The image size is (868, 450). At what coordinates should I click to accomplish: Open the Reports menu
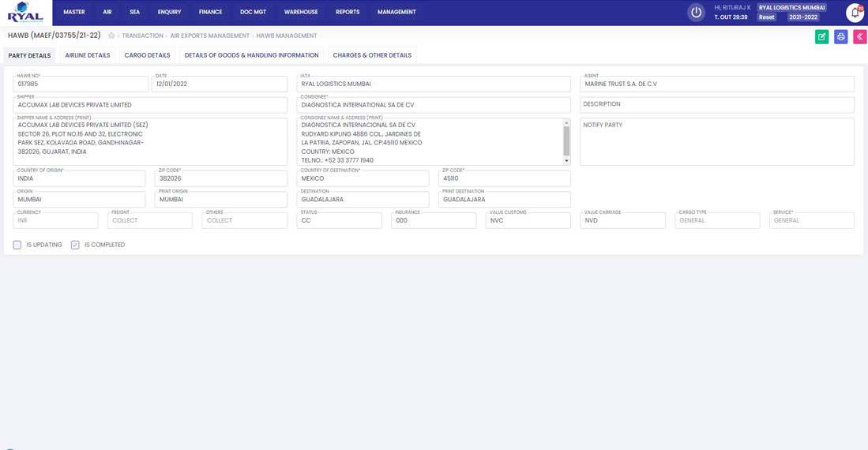click(x=348, y=12)
